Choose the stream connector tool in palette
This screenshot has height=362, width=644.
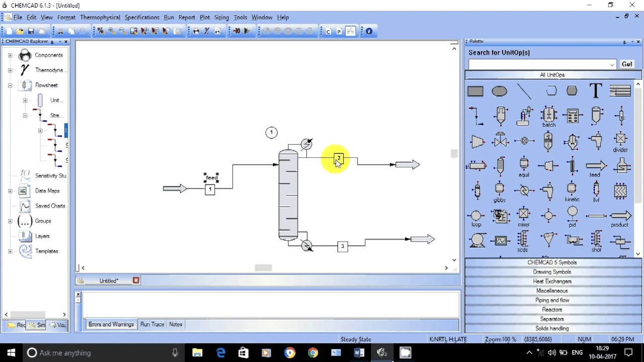[x=475, y=116]
